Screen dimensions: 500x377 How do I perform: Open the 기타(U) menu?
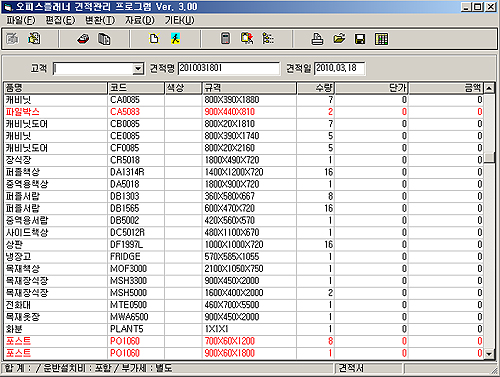pos(180,20)
